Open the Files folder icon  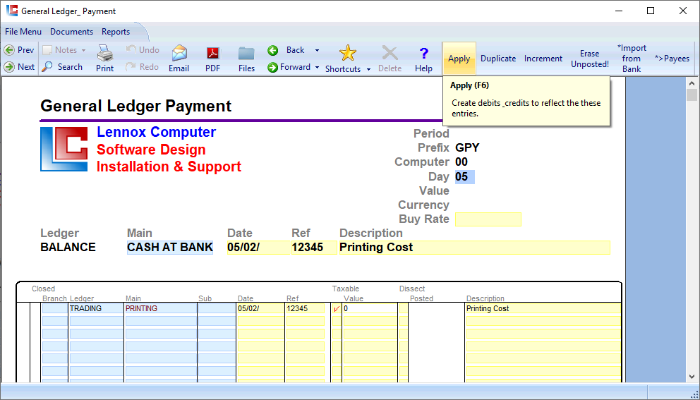pos(246,58)
